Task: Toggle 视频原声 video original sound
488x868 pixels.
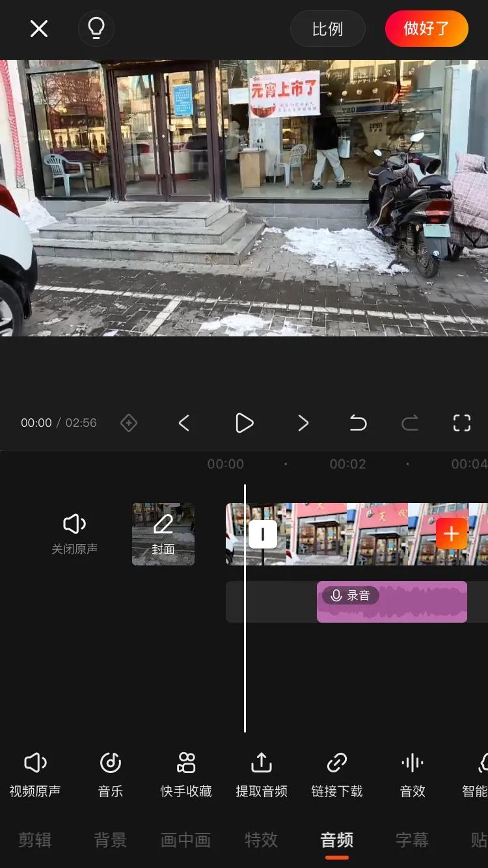Action: click(x=35, y=774)
